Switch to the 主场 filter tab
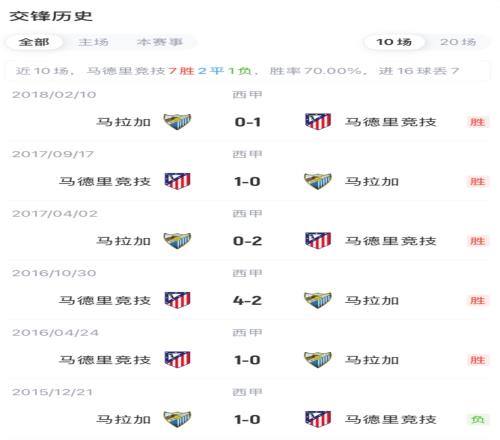Image resolution: width=500 pixels, height=440 pixels. coord(93,42)
